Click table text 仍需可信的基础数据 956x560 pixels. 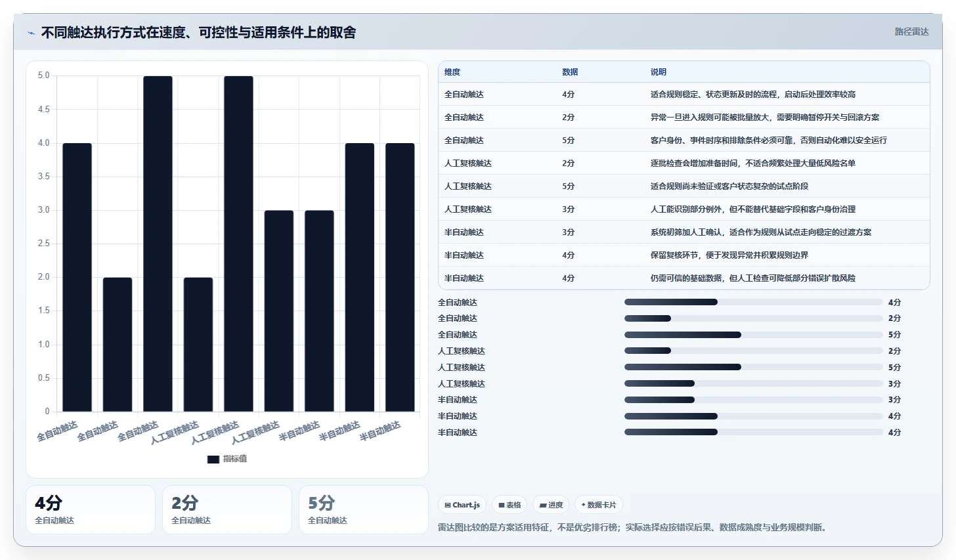tap(686, 278)
